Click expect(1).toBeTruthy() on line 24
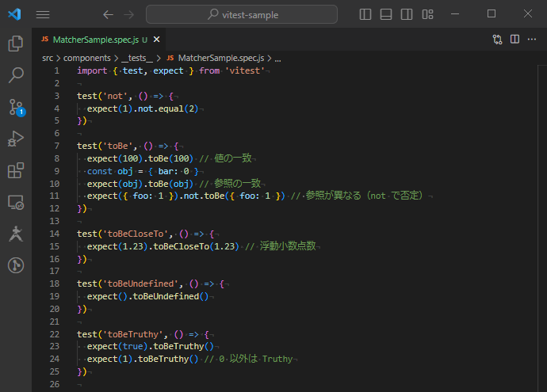This screenshot has height=392, width=547. [143, 359]
